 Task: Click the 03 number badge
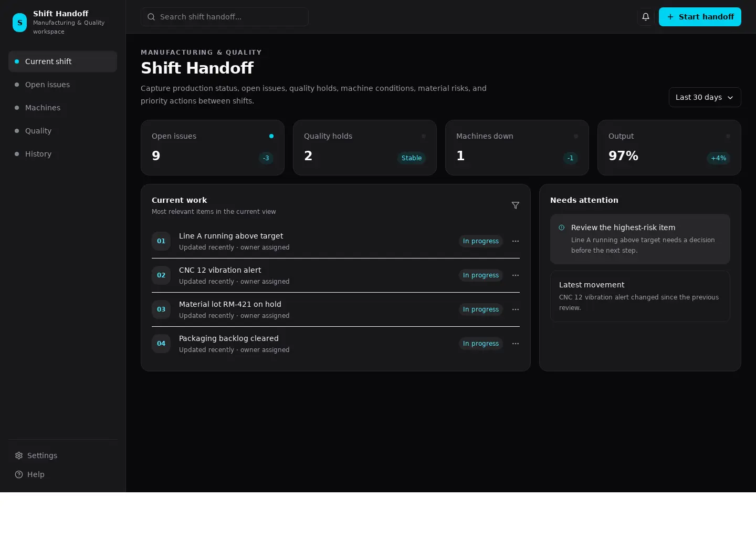click(x=161, y=309)
